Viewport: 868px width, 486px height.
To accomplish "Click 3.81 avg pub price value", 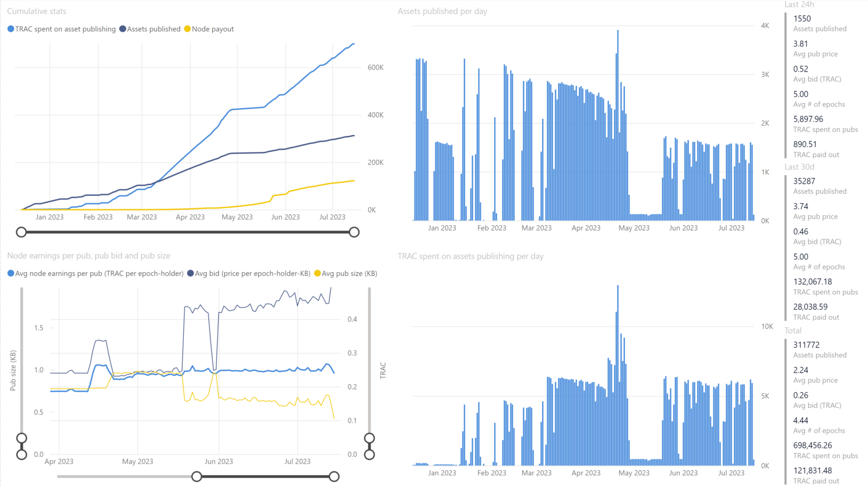I will click(x=800, y=44).
